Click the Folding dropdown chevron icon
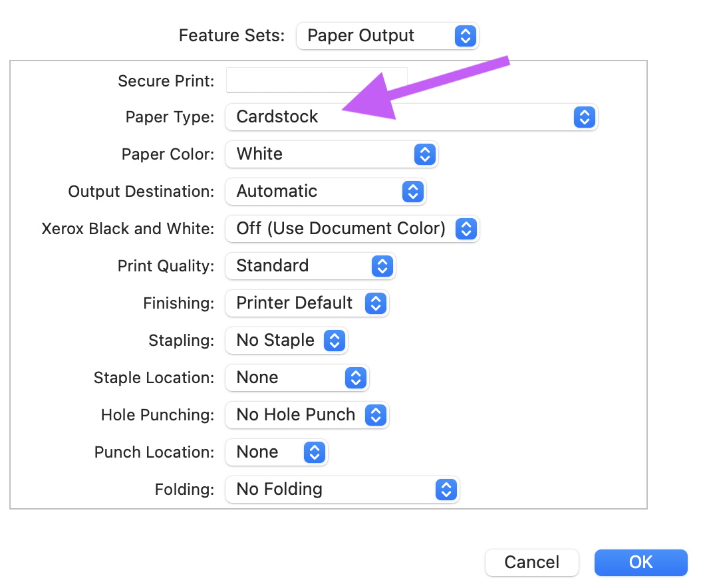The height and width of the screenshot is (588, 701). (446, 490)
